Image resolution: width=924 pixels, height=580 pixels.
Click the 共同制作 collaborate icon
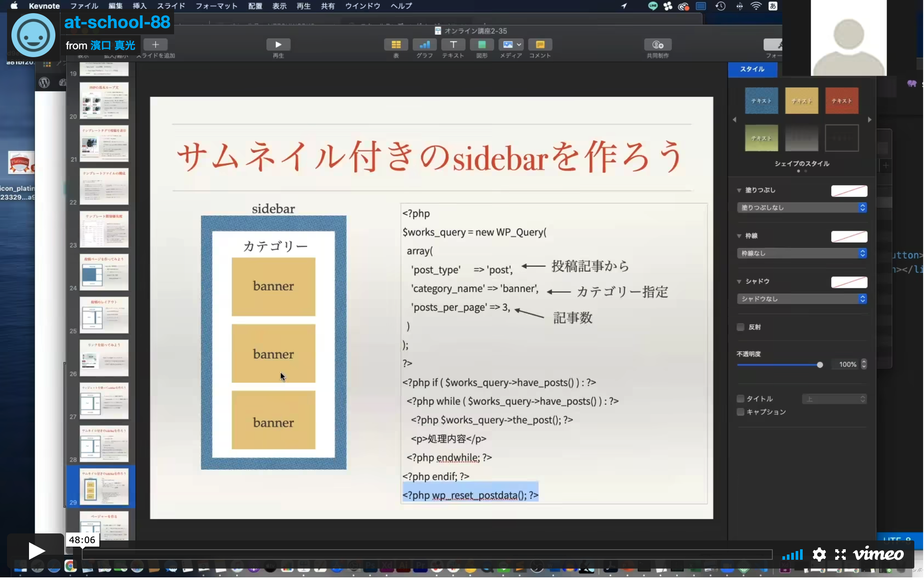point(658,45)
